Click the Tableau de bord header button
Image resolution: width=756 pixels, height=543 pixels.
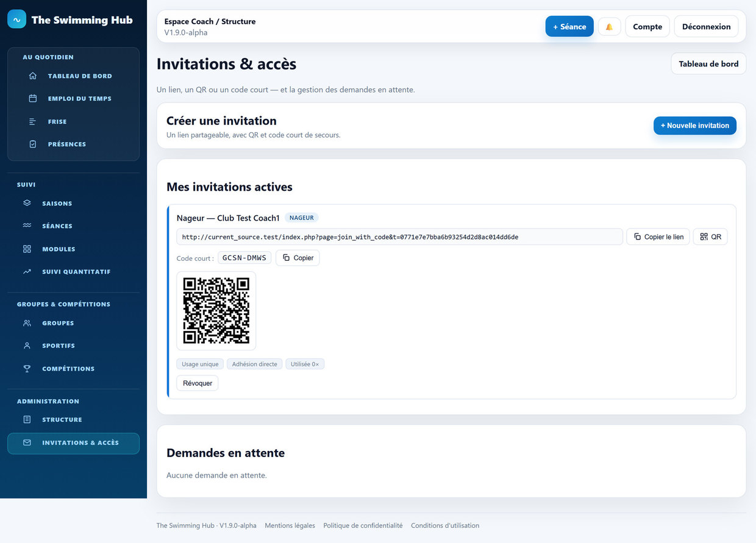[x=708, y=64]
